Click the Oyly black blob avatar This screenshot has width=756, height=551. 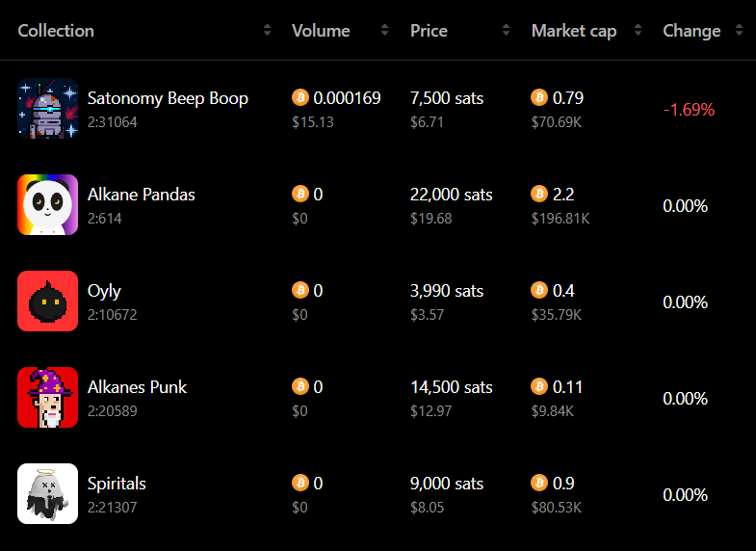coord(47,302)
